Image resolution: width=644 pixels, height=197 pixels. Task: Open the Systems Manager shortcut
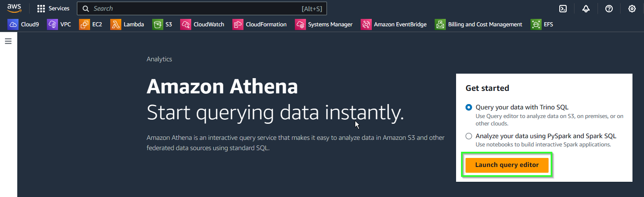click(324, 25)
